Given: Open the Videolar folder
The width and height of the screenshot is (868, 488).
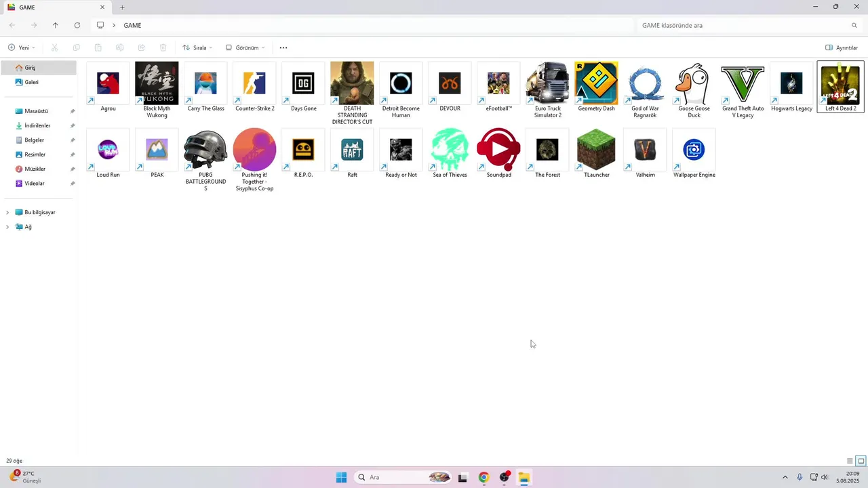Looking at the screenshot, I should click(x=39, y=184).
